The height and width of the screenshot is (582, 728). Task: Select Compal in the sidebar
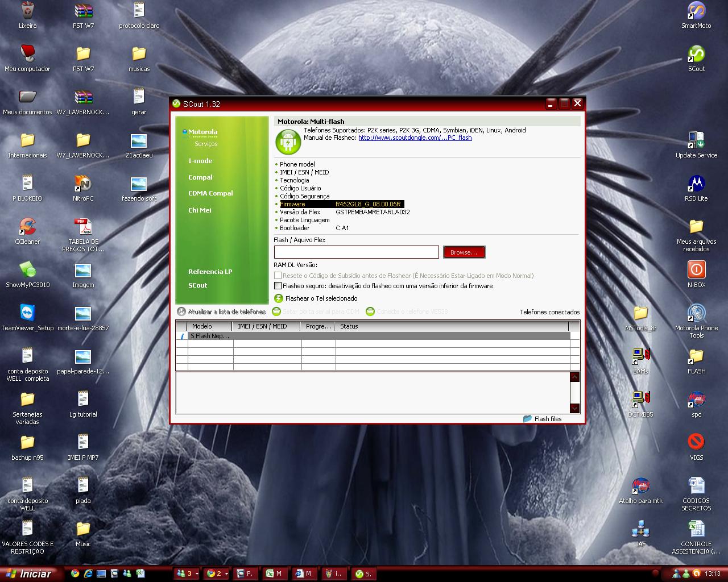click(x=200, y=177)
